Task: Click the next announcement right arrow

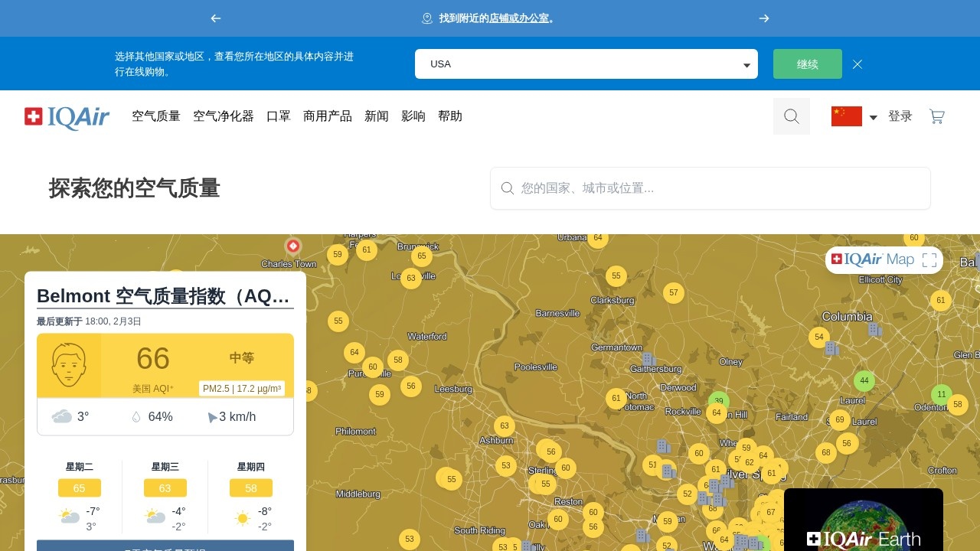Action: tap(764, 18)
